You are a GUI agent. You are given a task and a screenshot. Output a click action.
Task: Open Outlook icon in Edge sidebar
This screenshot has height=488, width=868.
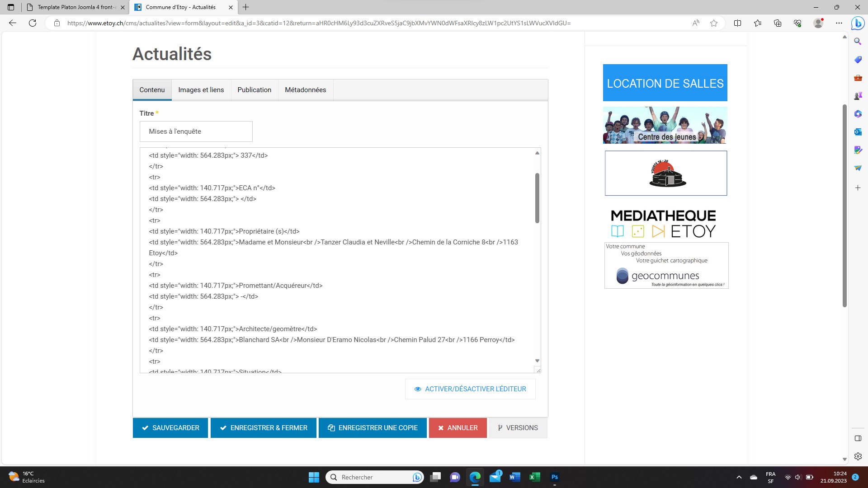(x=858, y=132)
